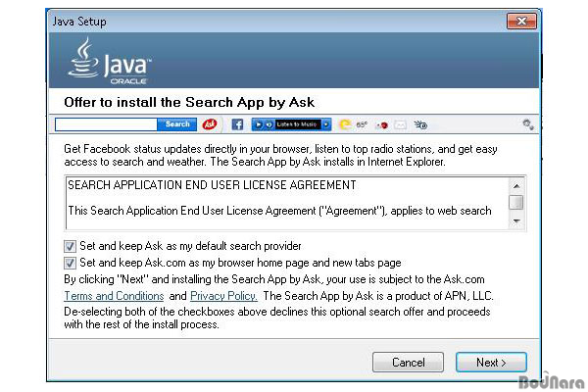Click the Offer to install the Search App heading
Image resolution: width=588 pixels, height=392 pixels.
pyautogui.click(x=189, y=102)
